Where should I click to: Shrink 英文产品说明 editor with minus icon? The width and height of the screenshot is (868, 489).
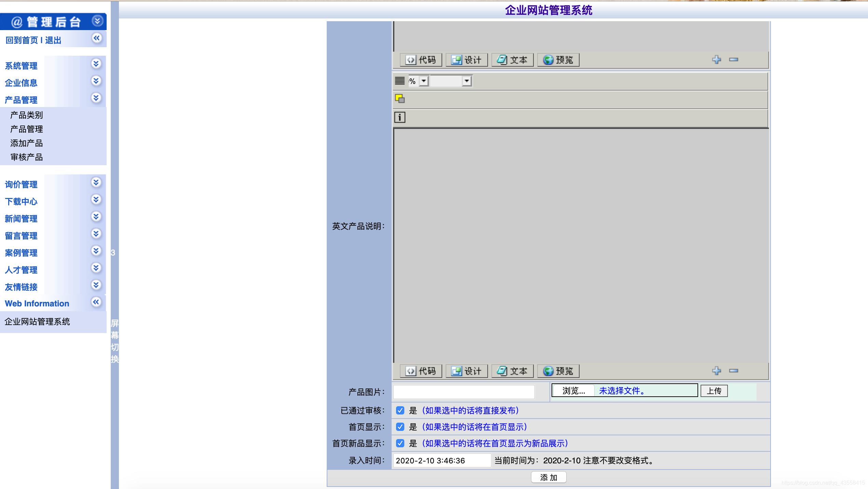point(734,371)
